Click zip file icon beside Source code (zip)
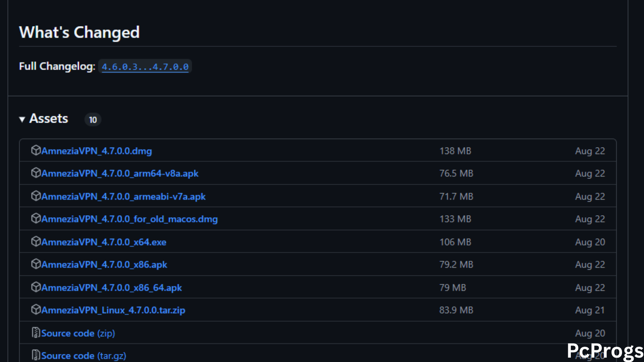The image size is (644, 362). coord(36,333)
